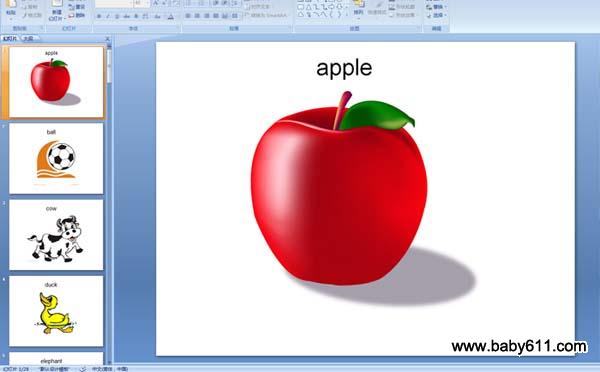Open the font size dropdown box
This screenshot has width=600, height=372.
142,3
